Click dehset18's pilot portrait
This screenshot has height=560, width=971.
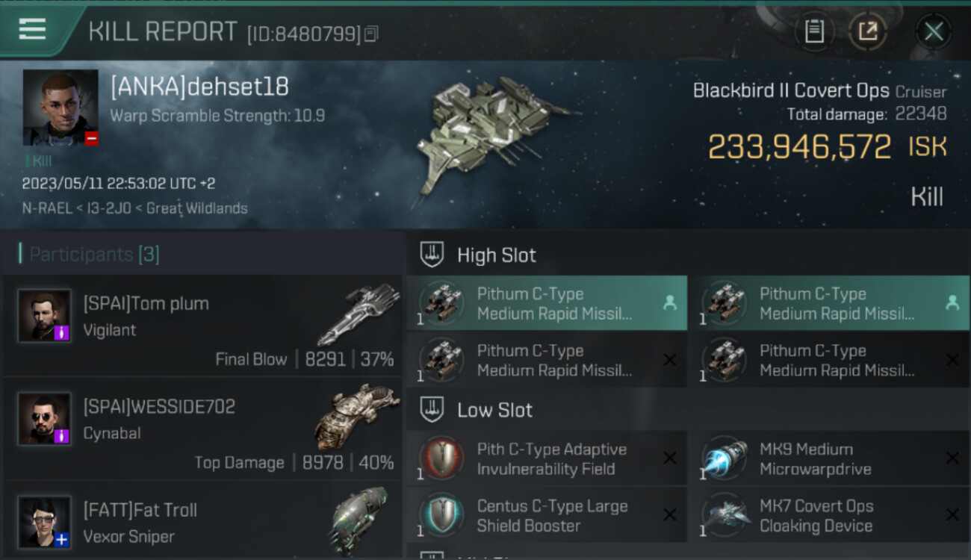click(x=61, y=108)
